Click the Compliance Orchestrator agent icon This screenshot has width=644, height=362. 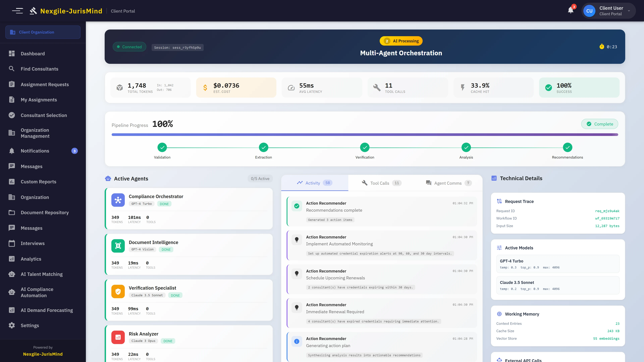tap(118, 200)
